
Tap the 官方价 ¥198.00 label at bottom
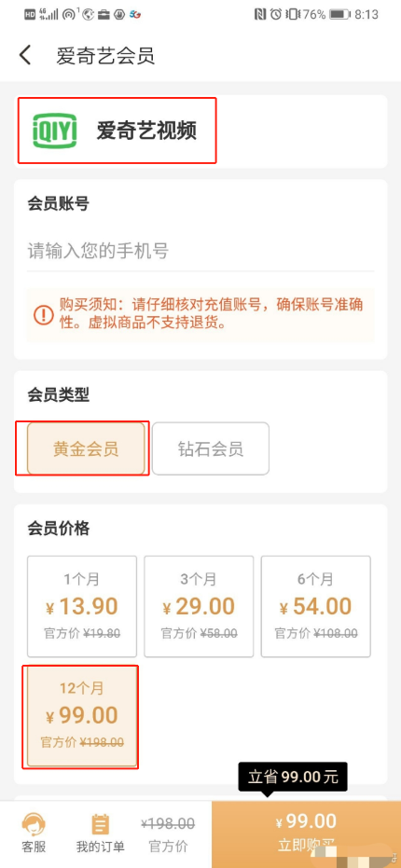tap(169, 834)
